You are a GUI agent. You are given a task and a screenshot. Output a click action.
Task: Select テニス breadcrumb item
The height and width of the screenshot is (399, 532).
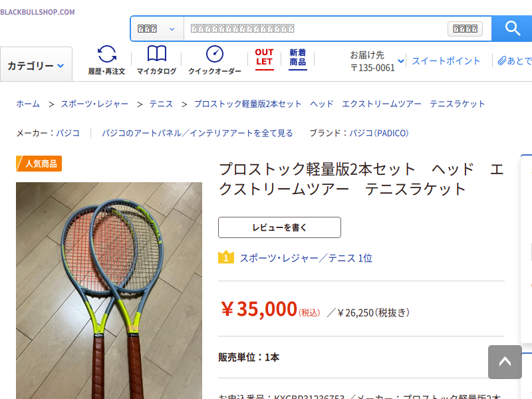click(x=161, y=104)
